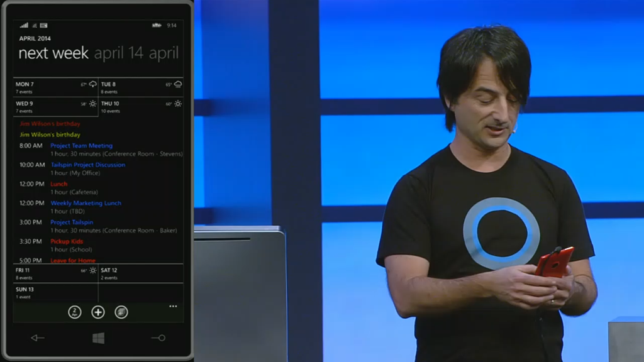Tap the 67° temperature on MON 7
The image size is (644, 362).
(84, 85)
